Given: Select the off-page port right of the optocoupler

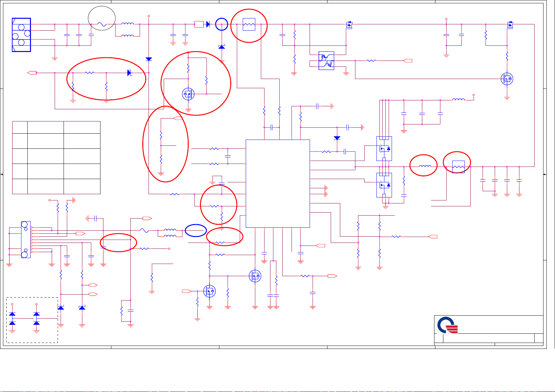Looking at the screenshot, I should point(408,61).
